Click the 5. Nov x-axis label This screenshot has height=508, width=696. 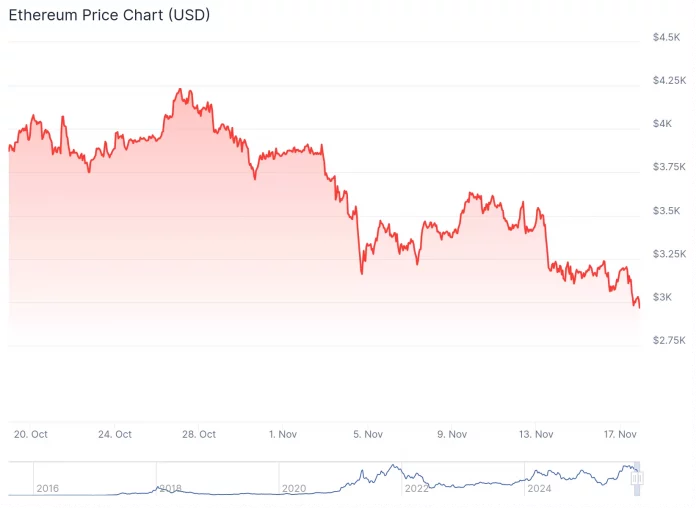pyautogui.click(x=368, y=434)
